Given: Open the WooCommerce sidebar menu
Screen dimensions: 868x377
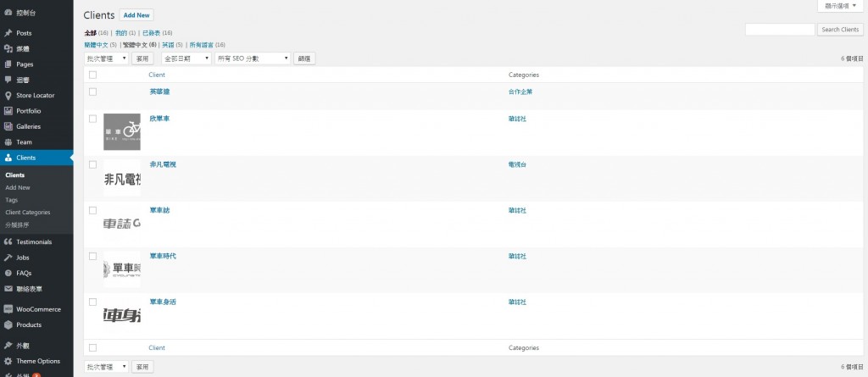Looking at the screenshot, I should click(36, 309).
